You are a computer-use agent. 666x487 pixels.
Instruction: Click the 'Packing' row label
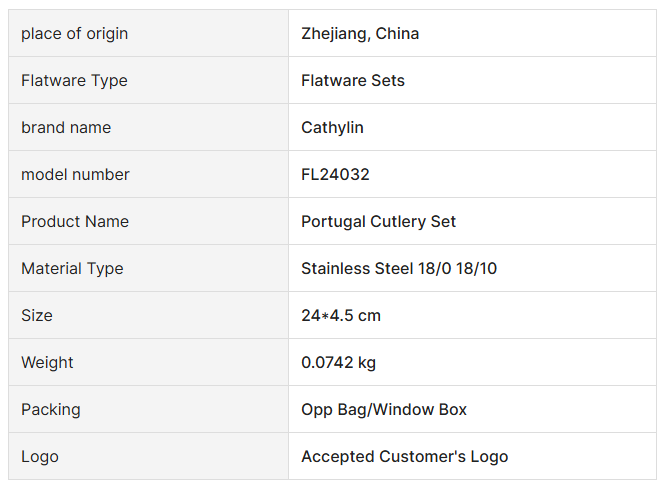51,410
